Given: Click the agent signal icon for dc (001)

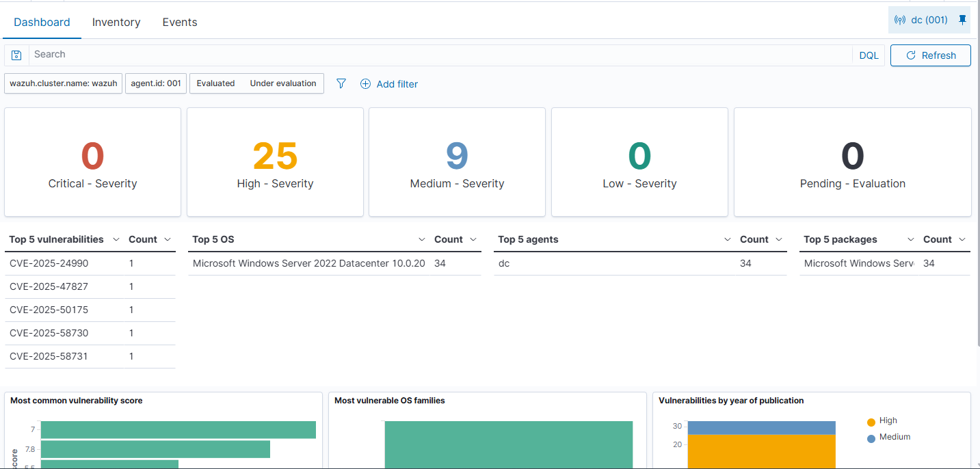Looking at the screenshot, I should 900,20.
